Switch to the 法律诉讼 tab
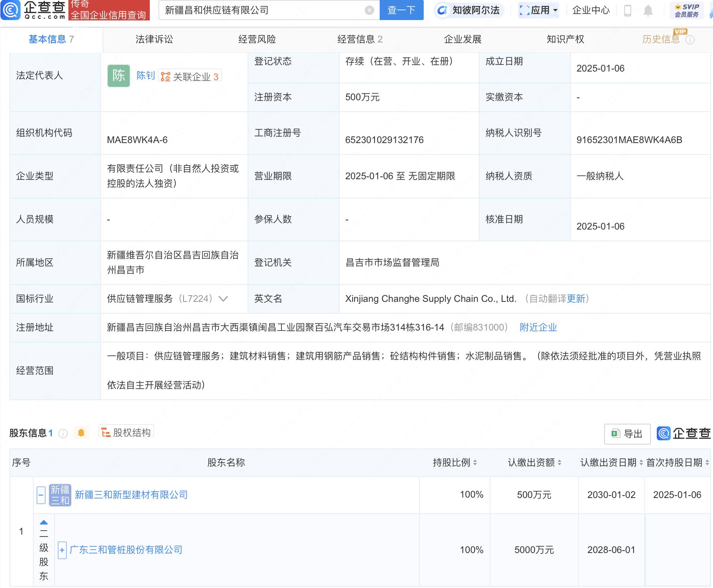 point(154,39)
